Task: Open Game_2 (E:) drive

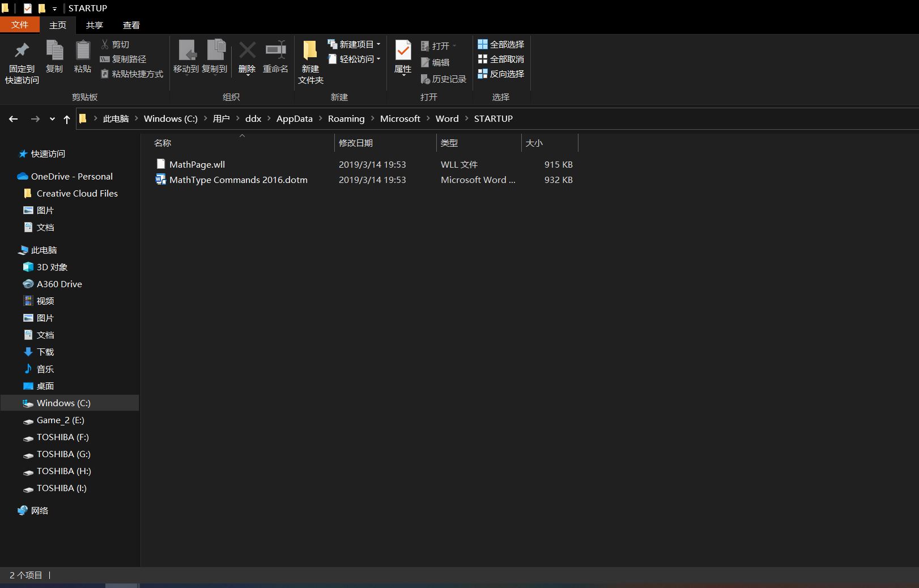Action: pyautogui.click(x=54, y=420)
